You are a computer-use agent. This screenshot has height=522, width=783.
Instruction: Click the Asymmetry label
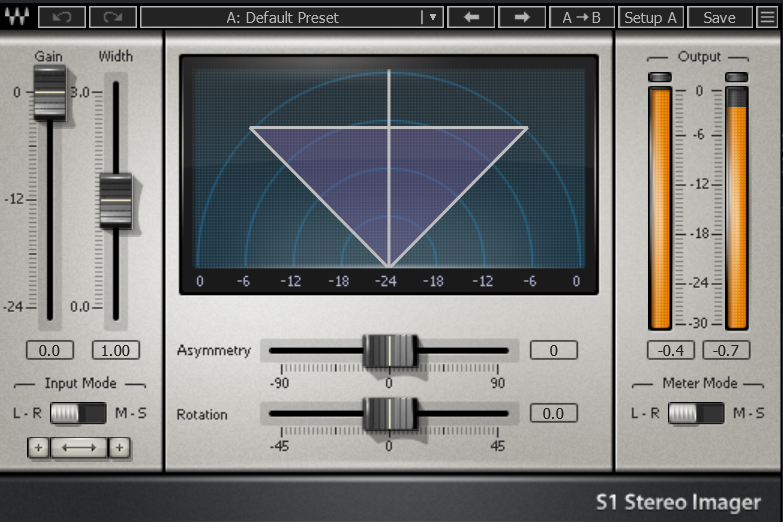point(214,351)
